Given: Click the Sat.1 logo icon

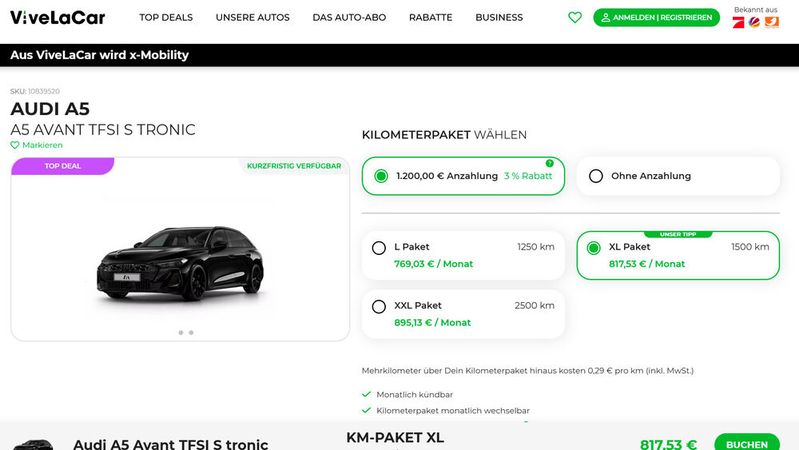Looking at the screenshot, I should [755, 22].
